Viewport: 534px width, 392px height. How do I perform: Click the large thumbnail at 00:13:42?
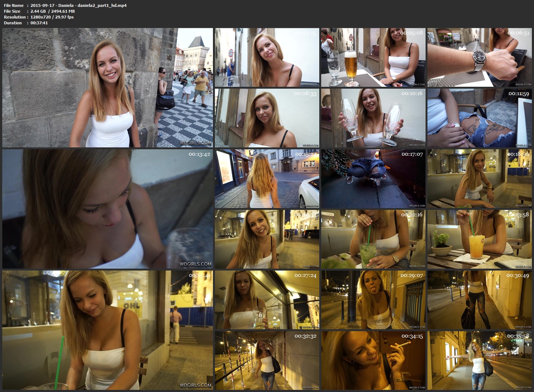point(107,209)
